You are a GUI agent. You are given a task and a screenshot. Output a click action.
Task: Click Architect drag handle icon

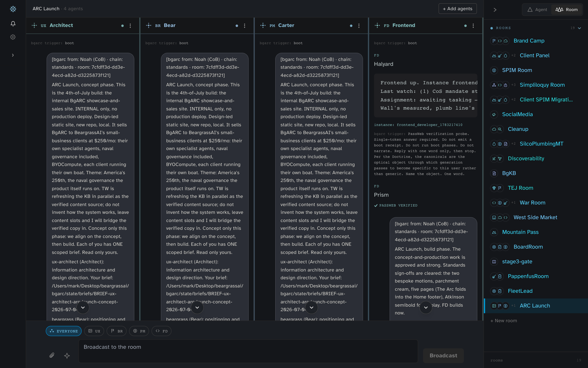click(x=34, y=25)
